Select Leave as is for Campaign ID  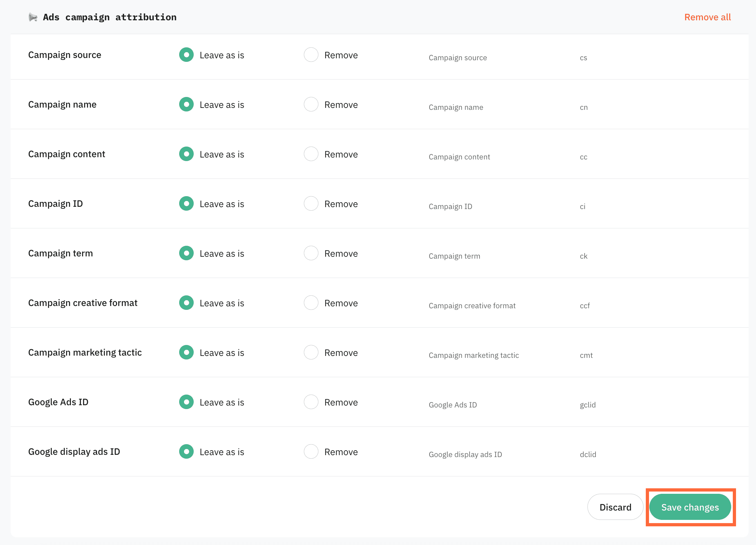point(186,204)
